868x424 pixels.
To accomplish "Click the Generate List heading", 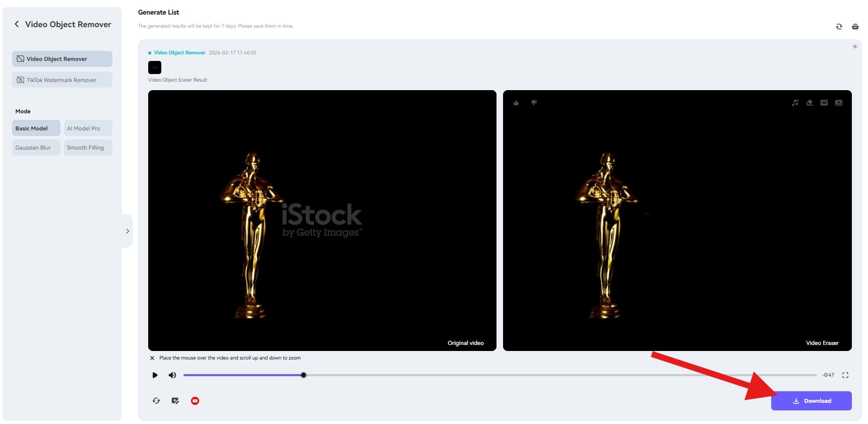I will pos(158,12).
